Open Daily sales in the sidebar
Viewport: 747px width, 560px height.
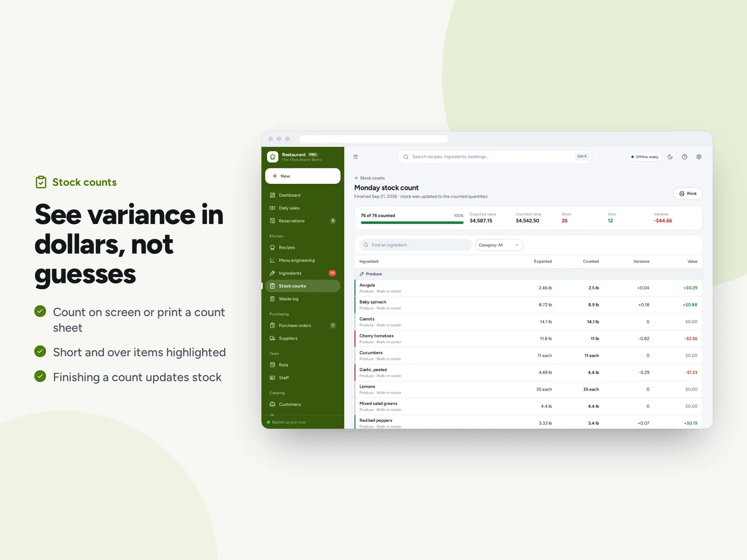tap(303, 208)
